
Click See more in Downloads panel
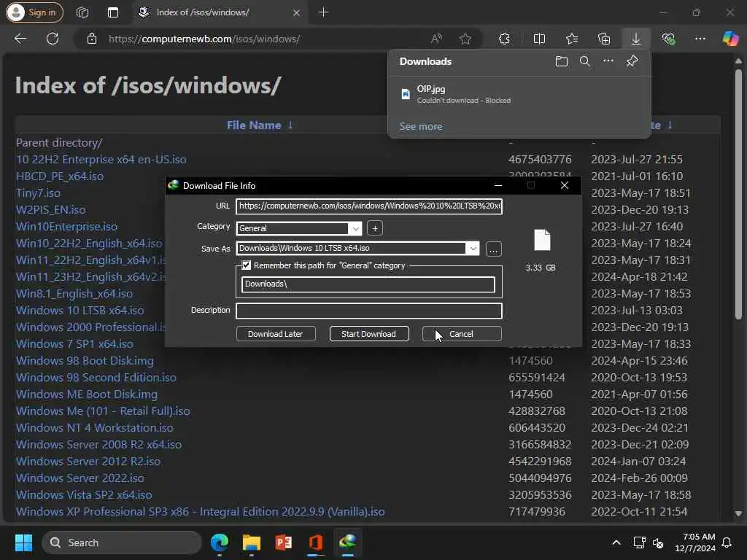coord(421,126)
